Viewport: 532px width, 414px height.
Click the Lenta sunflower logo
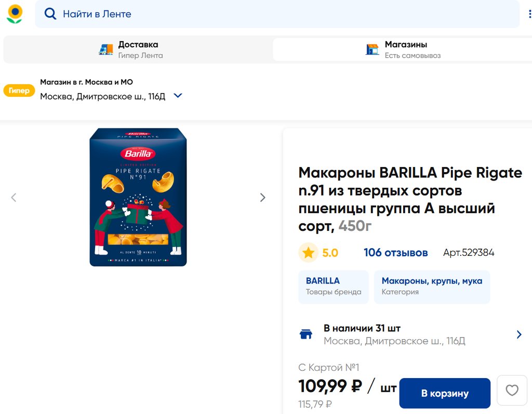pyautogui.click(x=15, y=14)
